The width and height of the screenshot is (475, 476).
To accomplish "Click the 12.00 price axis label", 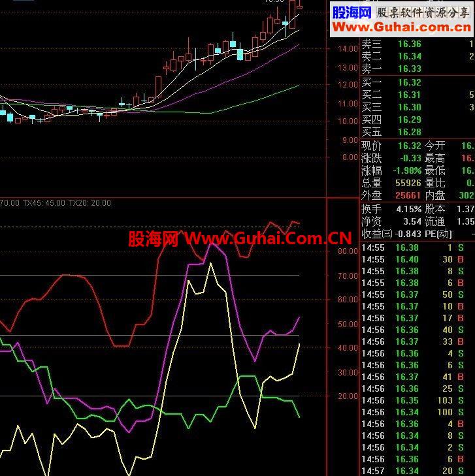I will [348, 85].
